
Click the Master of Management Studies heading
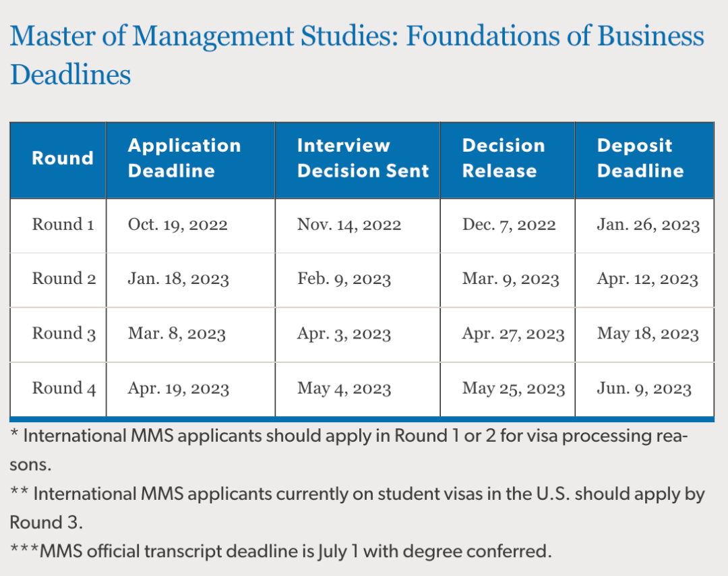tap(357, 55)
